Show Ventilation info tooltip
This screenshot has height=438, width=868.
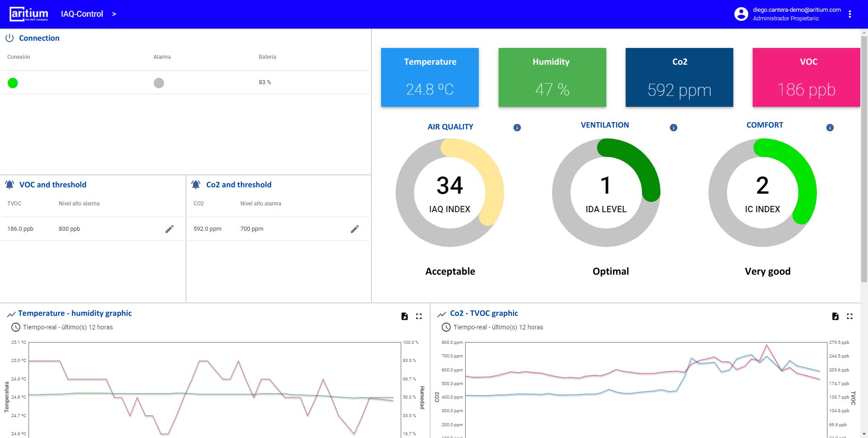674,128
